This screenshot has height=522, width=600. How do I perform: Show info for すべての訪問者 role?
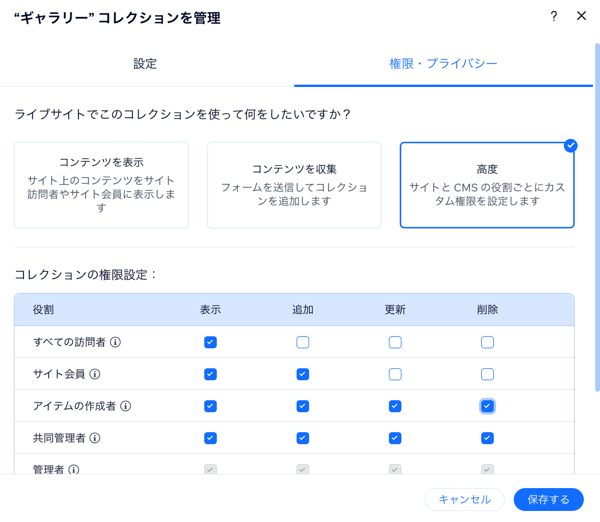tap(115, 342)
